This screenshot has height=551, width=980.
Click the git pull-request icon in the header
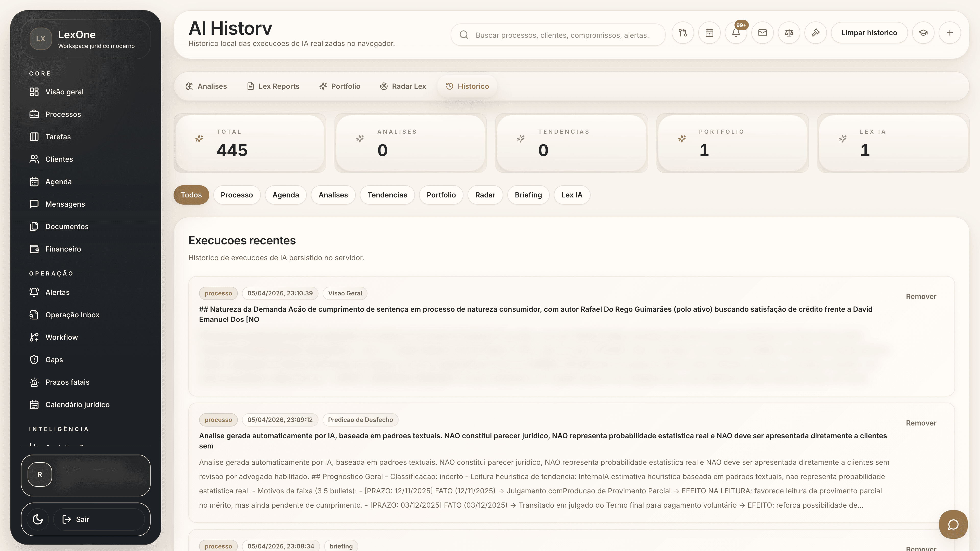click(683, 33)
